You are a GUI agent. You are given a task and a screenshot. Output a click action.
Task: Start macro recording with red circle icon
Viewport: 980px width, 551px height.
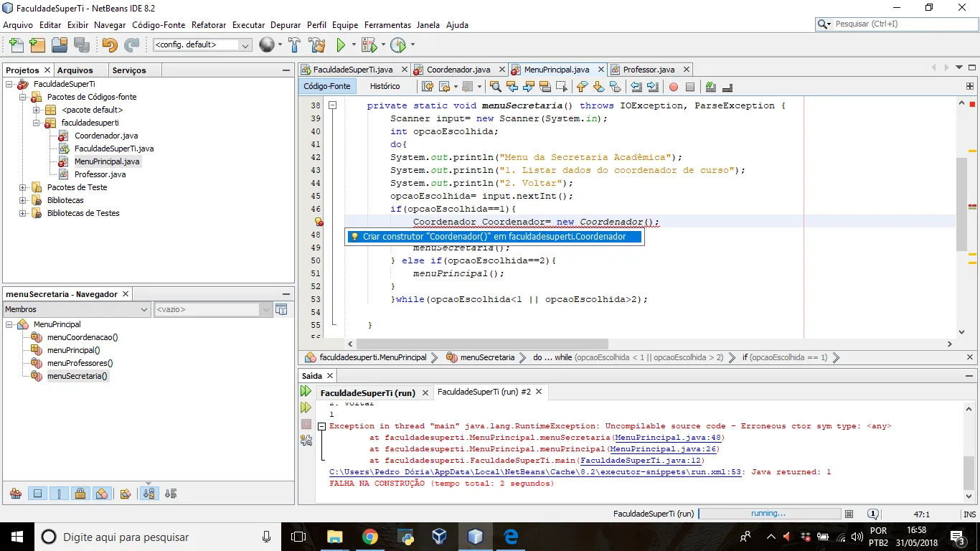pos(673,87)
